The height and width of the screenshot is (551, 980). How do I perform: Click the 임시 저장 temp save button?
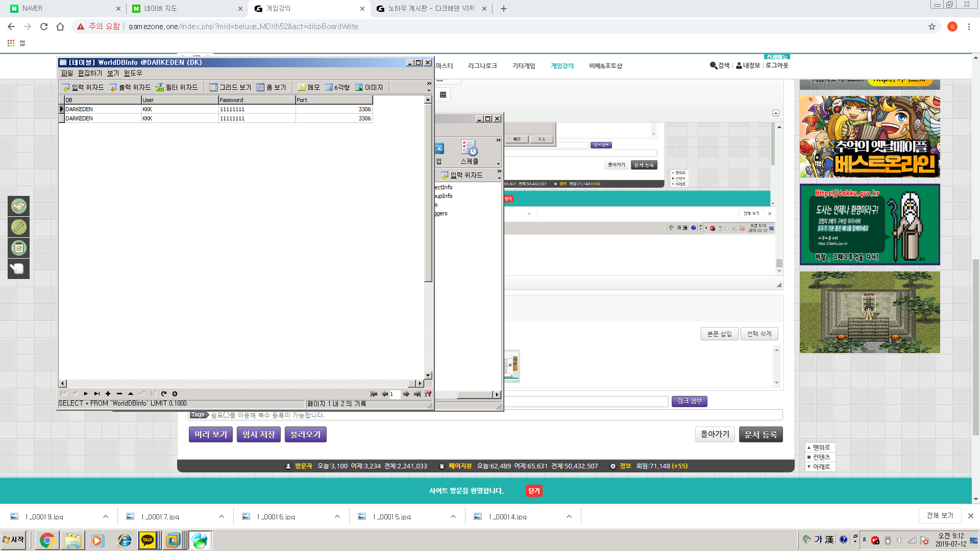(x=259, y=435)
